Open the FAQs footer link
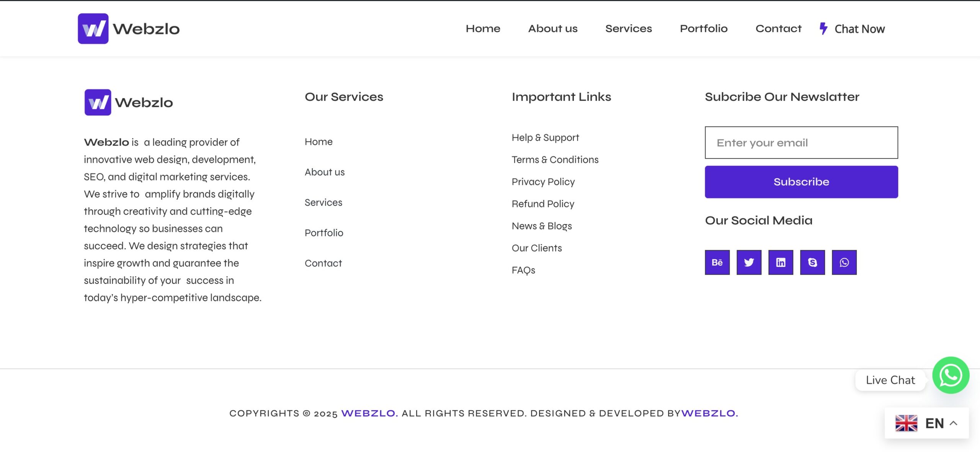Viewport: 980px width, 452px height. [523, 270]
